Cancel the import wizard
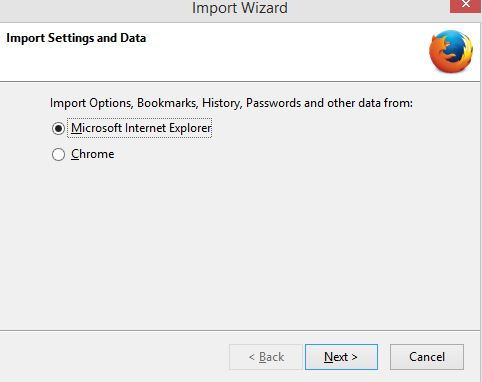The image size is (482, 382). pos(427,357)
